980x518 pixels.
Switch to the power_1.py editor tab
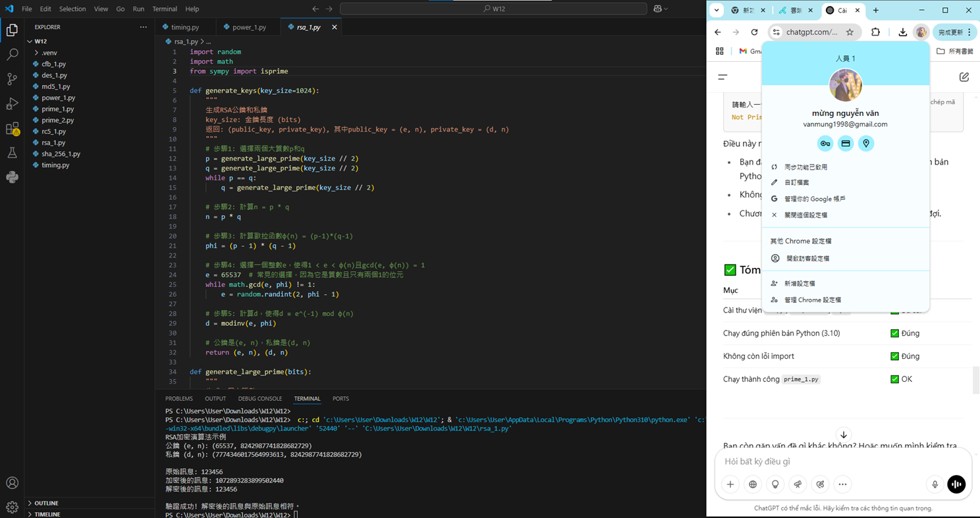tap(249, 27)
